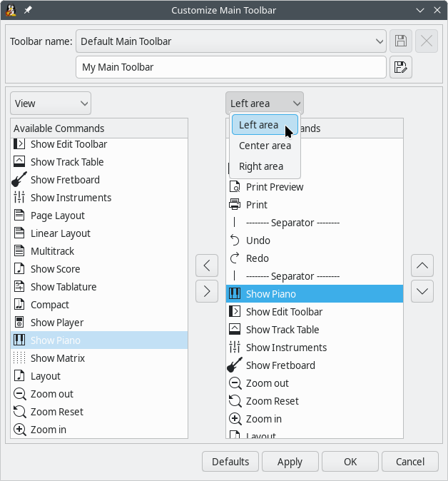Click the delete toolbar X icon

click(427, 41)
